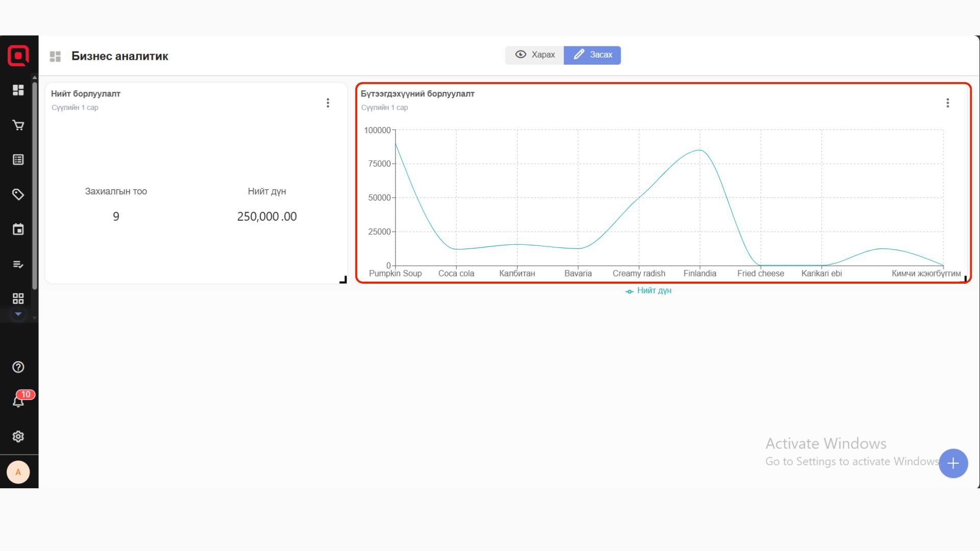Viewport: 980px width, 551px height.
Task: Open Бүтээгдэхүүний борлуулалт chart three-dot menu
Action: (947, 103)
